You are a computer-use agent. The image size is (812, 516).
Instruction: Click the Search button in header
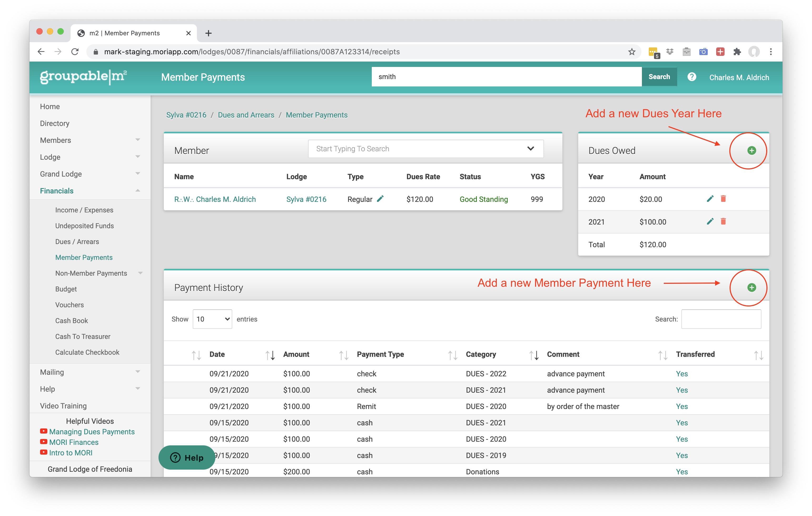click(x=659, y=77)
